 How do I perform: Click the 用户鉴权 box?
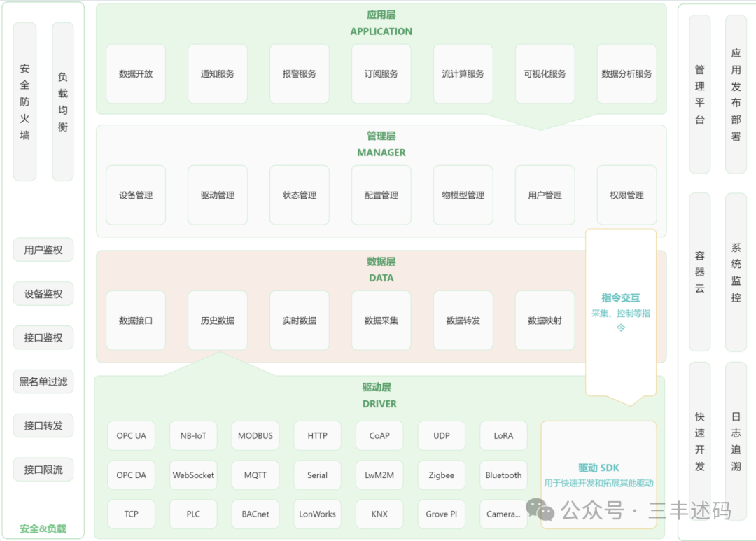[x=43, y=250]
